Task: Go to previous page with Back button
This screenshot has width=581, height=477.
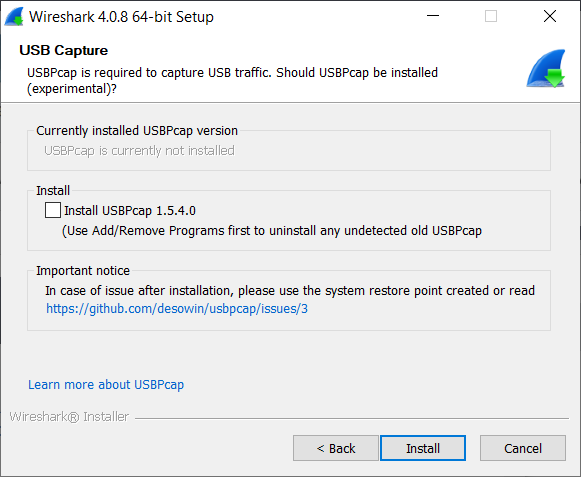Action: (x=336, y=448)
